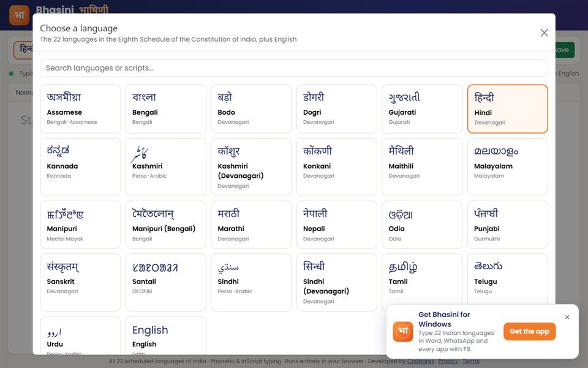Click the Bhasini logo in the header
Viewport: 588px width, 368px height.
tap(19, 15)
